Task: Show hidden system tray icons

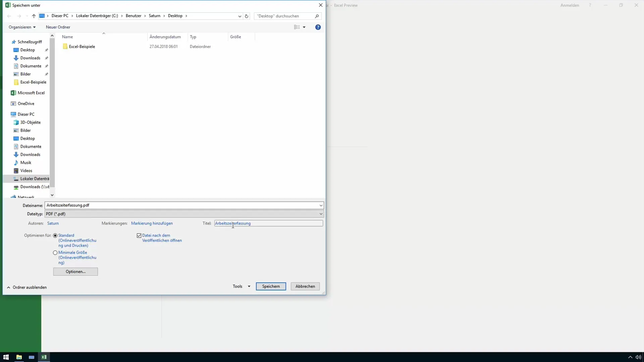Action: pyautogui.click(x=630, y=357)
